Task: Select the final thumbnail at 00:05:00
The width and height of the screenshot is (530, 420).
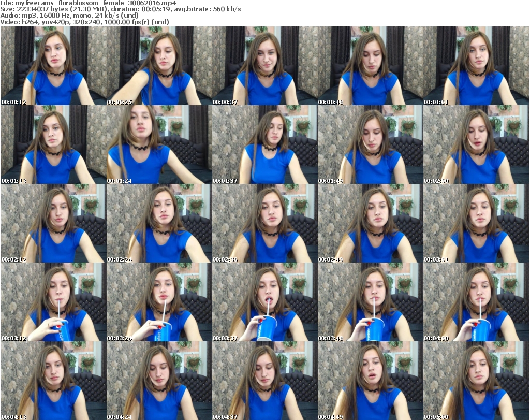Action: [475, 381]
